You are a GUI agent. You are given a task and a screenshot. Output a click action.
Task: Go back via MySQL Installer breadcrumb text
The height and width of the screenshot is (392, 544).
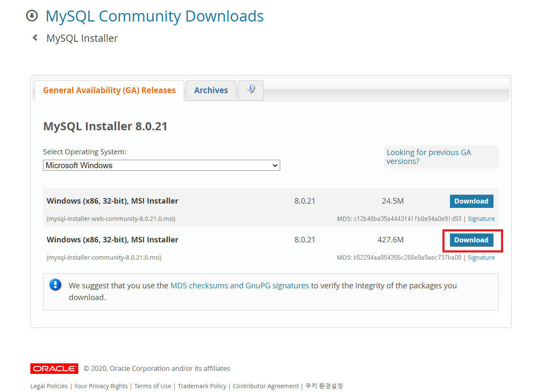pyautogui.click(x=82, y=38)
